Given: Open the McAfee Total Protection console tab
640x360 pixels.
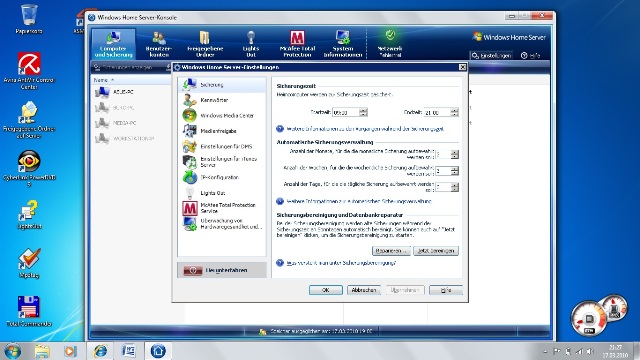Looking at the screenshot, I should pos(297,44).
